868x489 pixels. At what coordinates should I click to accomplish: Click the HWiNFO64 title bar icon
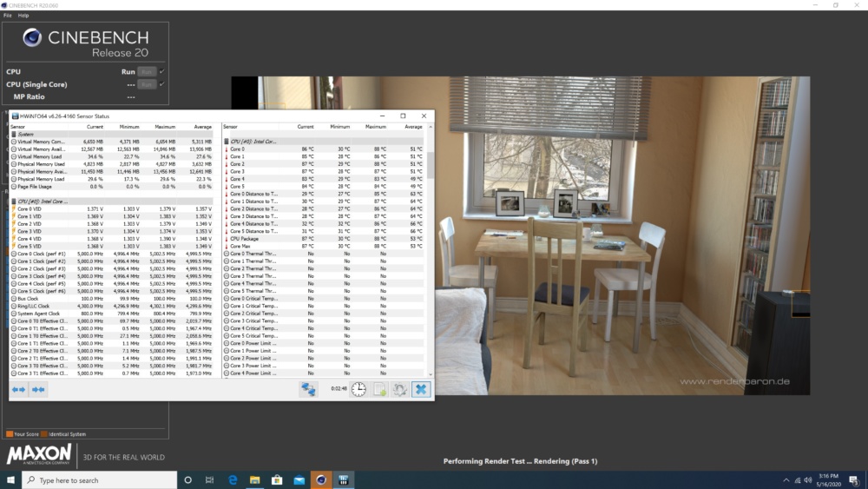[15, 116]
